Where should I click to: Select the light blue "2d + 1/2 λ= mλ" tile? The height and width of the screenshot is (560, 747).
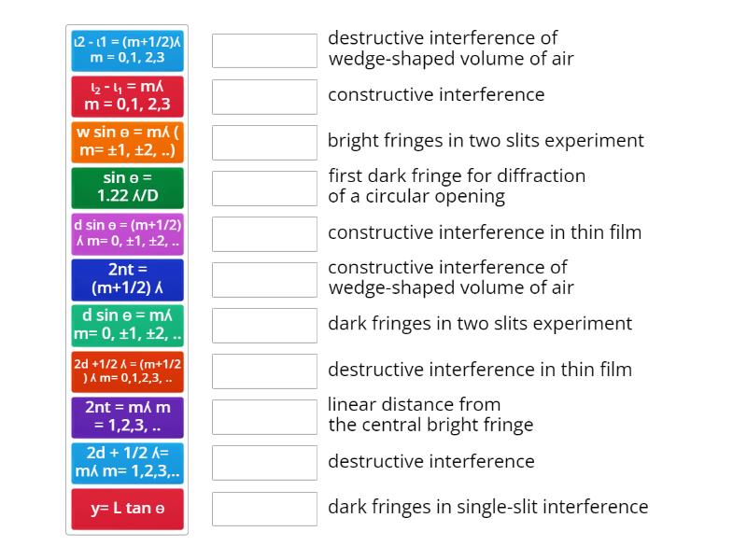pyautogui.click(x=127, y=462)
